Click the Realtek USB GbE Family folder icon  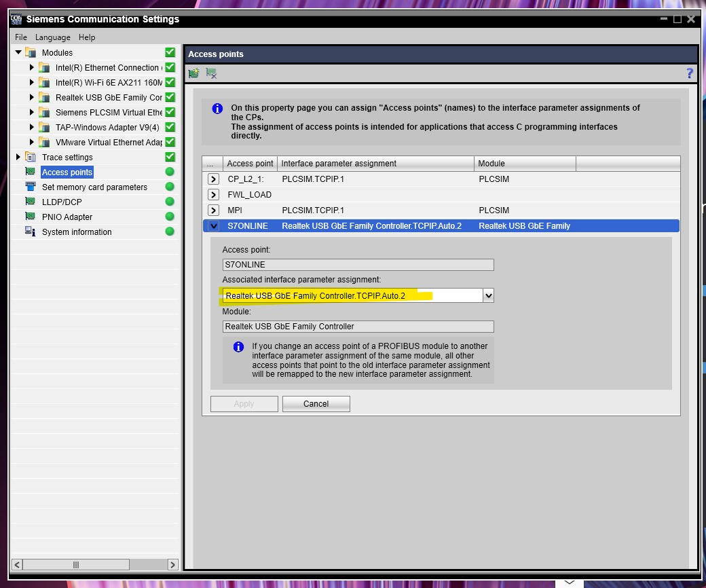[44, 97]
